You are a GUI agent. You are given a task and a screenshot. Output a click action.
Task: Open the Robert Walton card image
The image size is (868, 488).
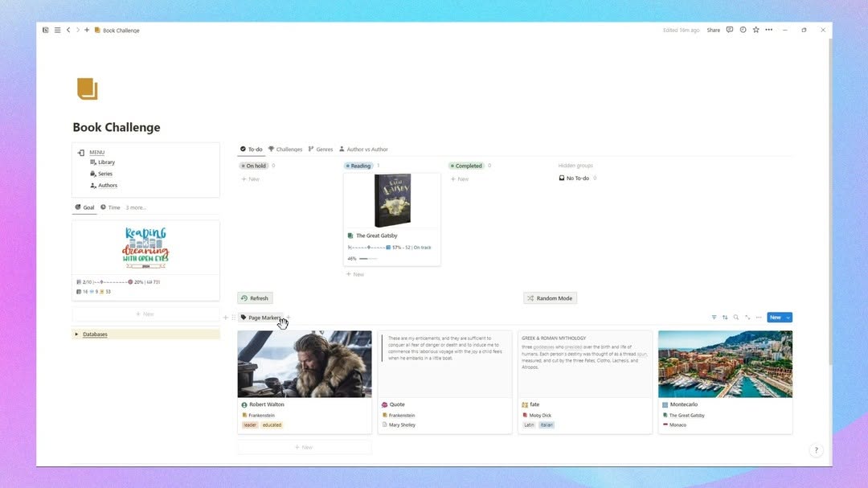click(x=305, y=364)
